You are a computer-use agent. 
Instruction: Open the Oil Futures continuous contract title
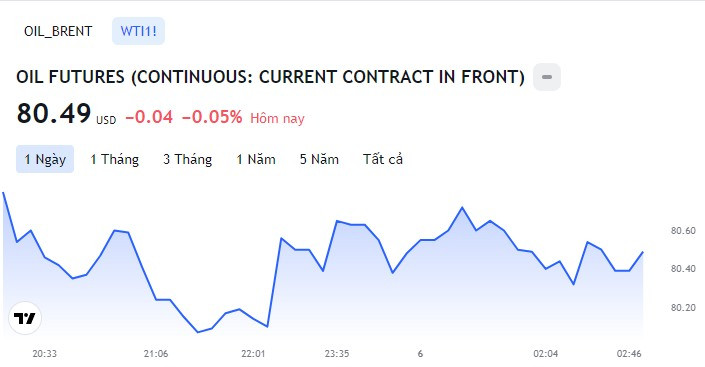click(x=270, y=77)
